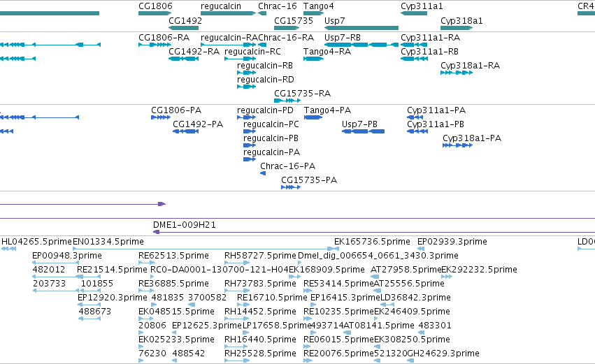Click EST RE21514.5prime
Viewport: 595px width, 364px height.
pyautogui.click(x=89, y=277)
